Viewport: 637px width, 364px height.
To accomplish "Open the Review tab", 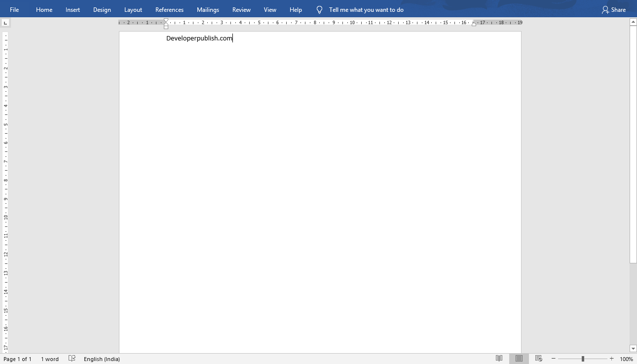I will pos(241,9).
